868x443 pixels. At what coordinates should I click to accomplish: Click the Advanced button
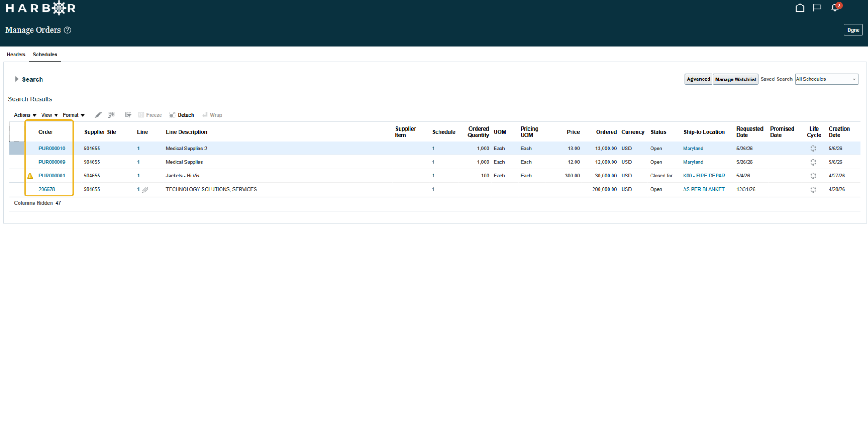(x=698, y=79)
